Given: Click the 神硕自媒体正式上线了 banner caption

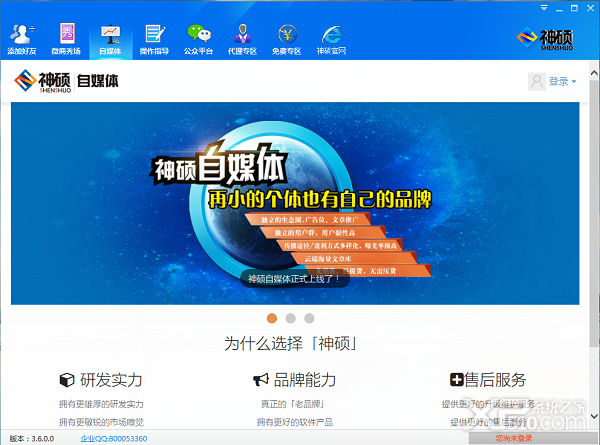Looking at the screenshot, I should tap(295, 279).
